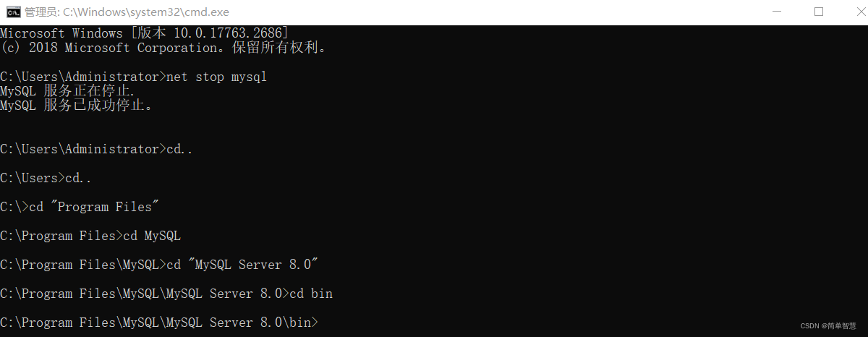This screenshot has height=337, width=868.
Task: Click the blank console area below stopped message
Action: [x=434, y=127]
